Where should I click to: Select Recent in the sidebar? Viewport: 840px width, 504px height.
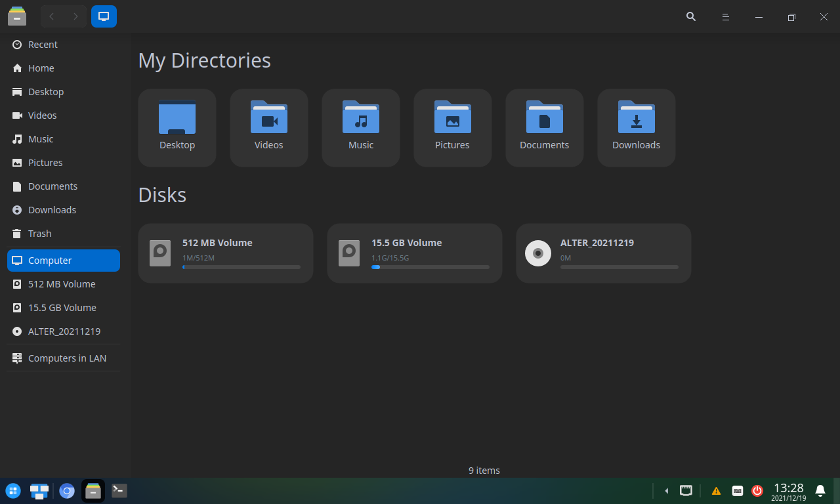click(64, 45)
